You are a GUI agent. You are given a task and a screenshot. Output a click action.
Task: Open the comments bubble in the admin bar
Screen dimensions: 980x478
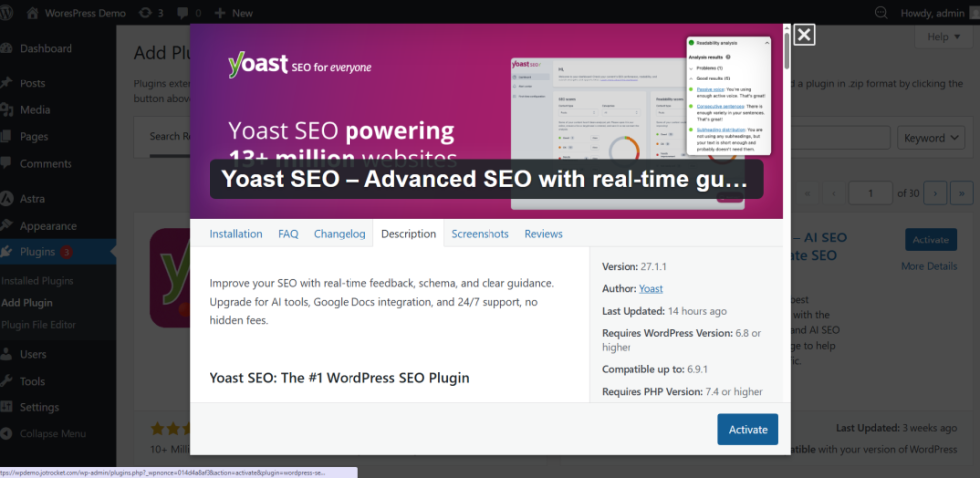coord(190,13)
